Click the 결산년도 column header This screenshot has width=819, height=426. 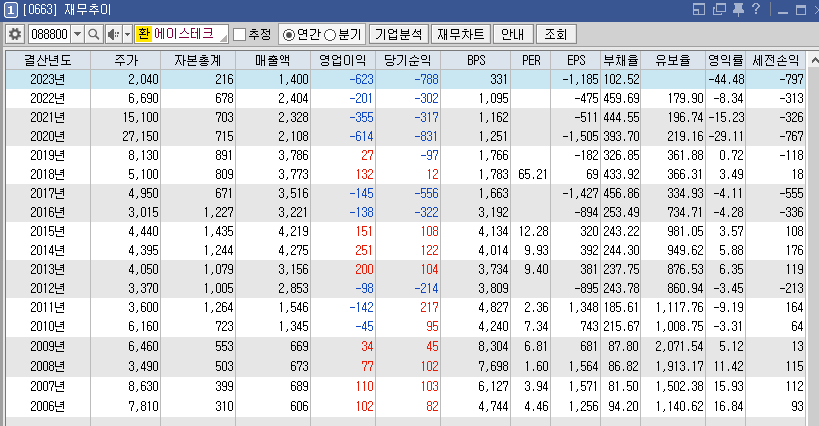(48, 61)
